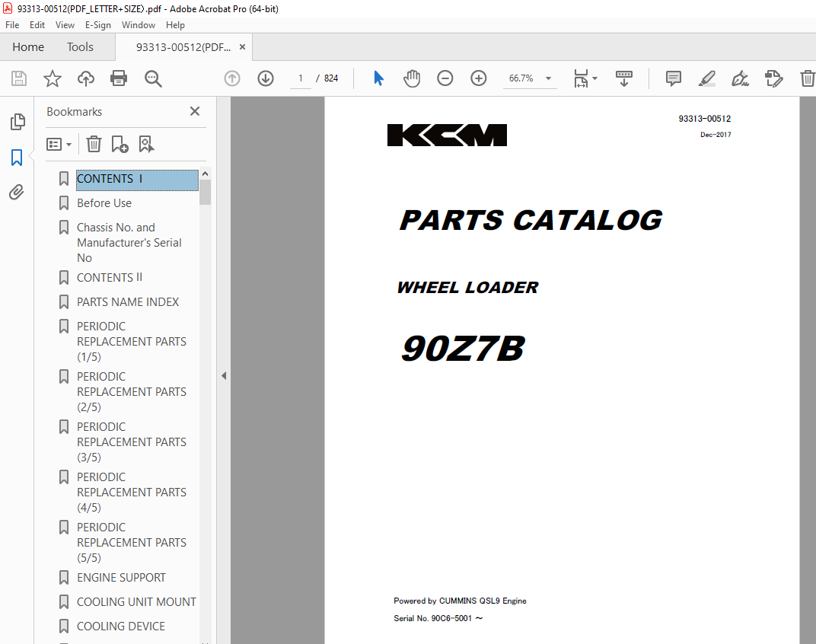
Task: Close the 93313-00512 document tab
Action: coord(243,47)
